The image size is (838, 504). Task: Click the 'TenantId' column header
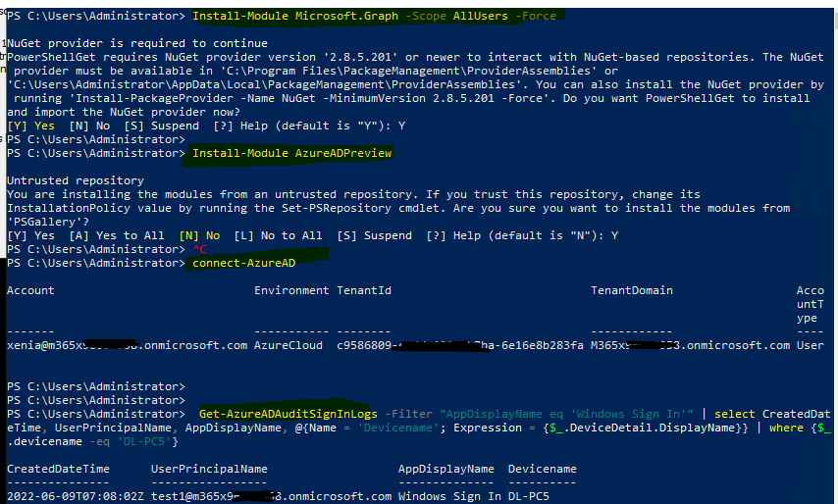pyautogui.click(x=364, y=290)
